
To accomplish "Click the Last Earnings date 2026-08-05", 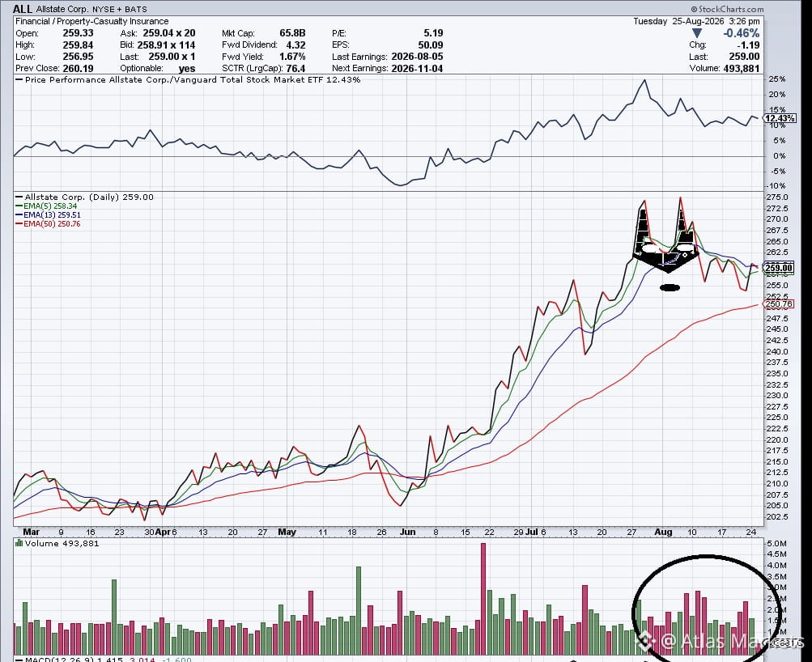I will 417,57.
